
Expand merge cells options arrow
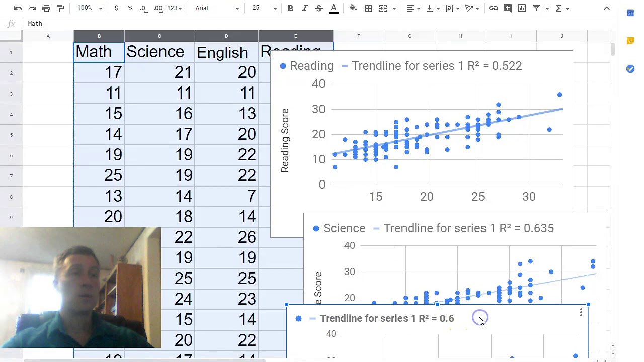click(394, 8)
